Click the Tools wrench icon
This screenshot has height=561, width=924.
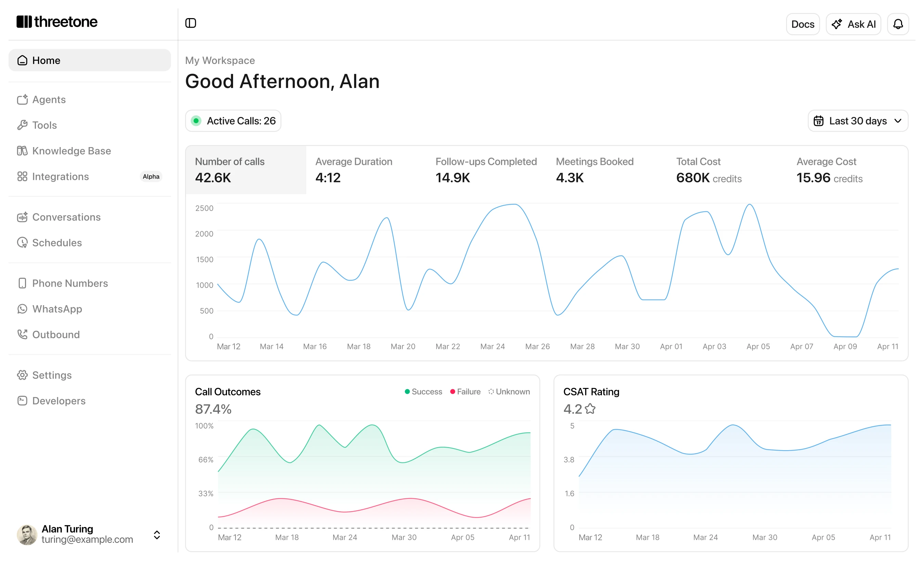pyautogui.click(x=22, y=125)
